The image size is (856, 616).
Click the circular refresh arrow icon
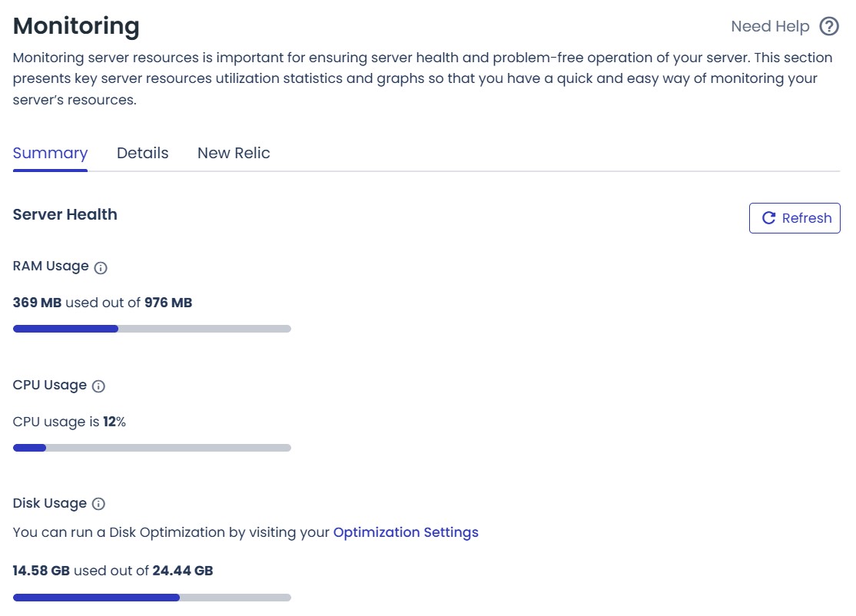[769, 218]
